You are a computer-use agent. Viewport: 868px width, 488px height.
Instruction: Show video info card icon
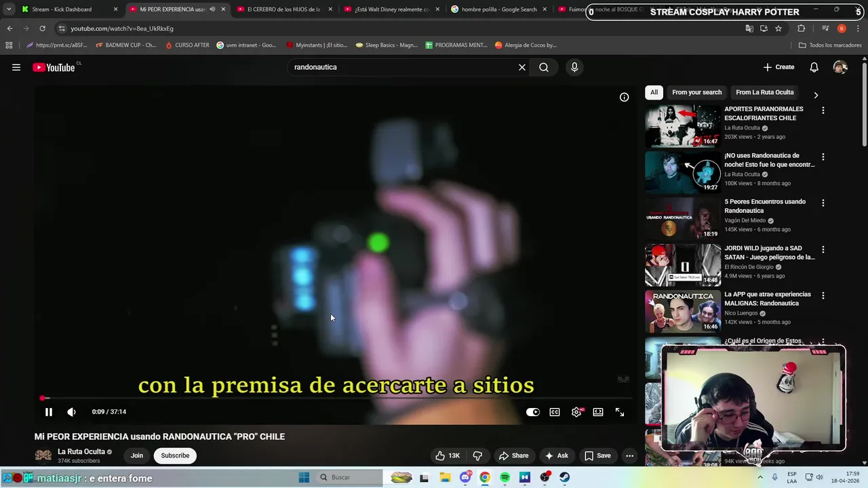(624, 97)
